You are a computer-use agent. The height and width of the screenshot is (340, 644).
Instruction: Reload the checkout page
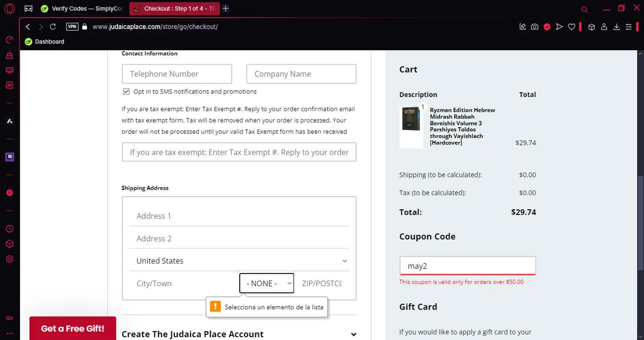point(53,27)
